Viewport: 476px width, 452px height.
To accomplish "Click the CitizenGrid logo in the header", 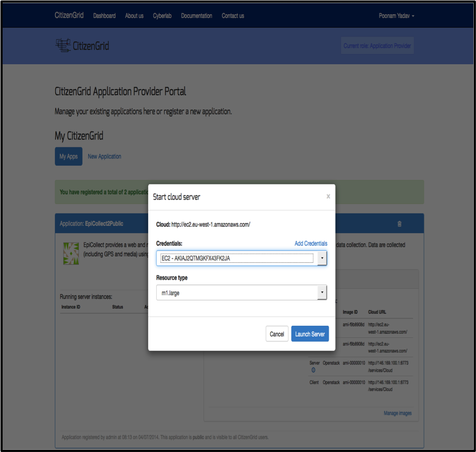I will pyautogui.click(x=82, y=46).
